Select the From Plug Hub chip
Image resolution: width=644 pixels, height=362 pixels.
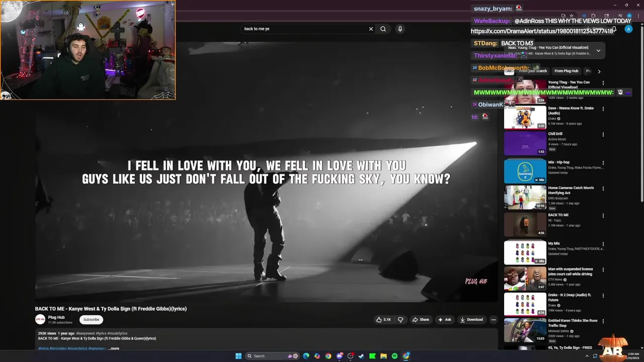tap(567, 71)
